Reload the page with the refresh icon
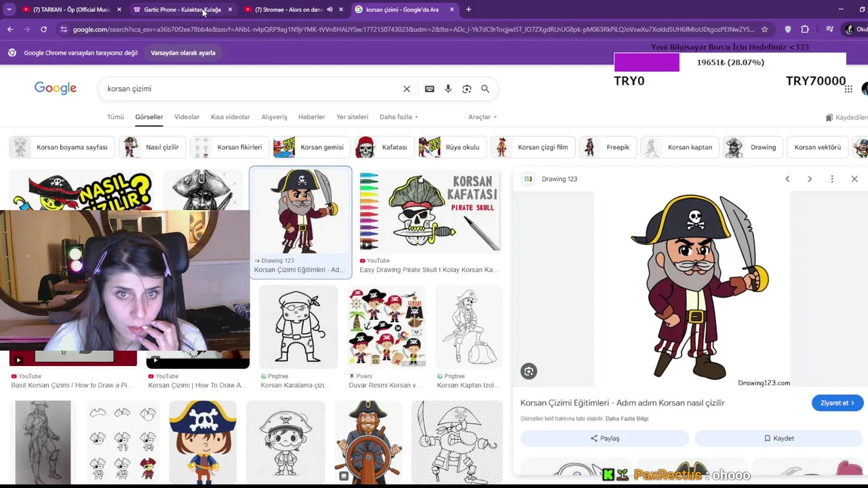Screen dimensions: 868x488 pos(43,29)
